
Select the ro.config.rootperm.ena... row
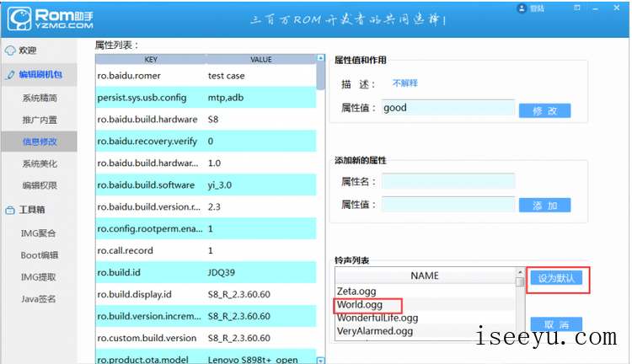click(206, 228)
